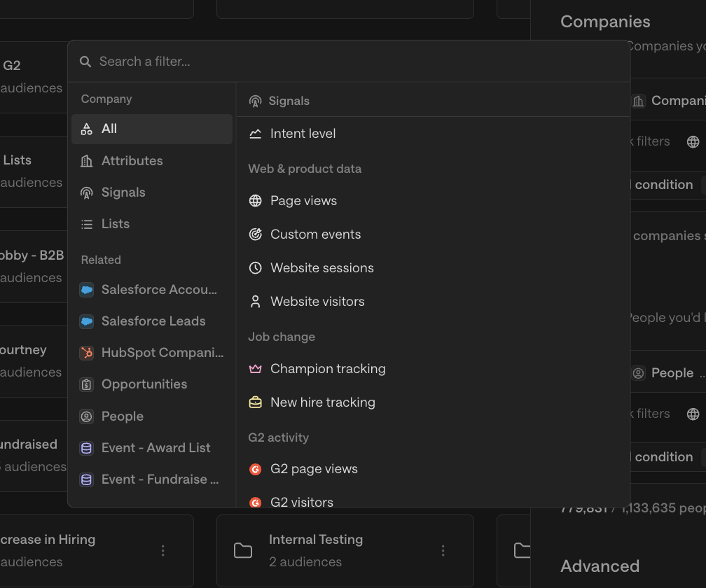706x588 pixels.
Task: Click the G2 activity section heading
Action: 279,437
